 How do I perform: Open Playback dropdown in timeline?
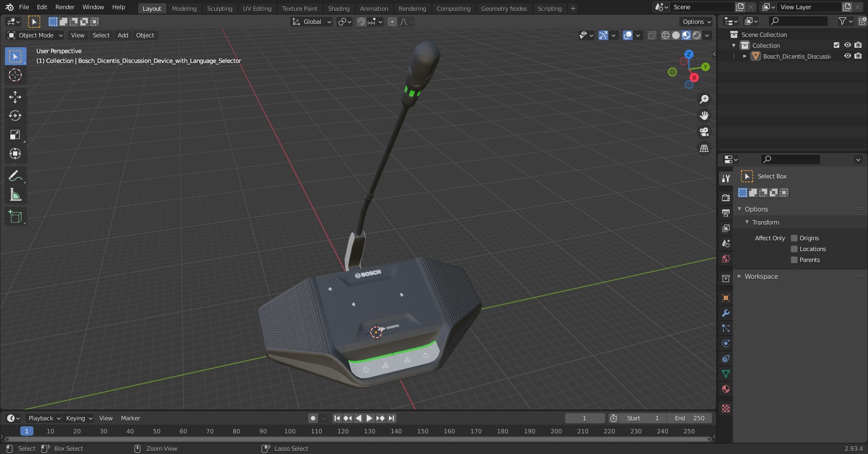[x=43, y=418]
